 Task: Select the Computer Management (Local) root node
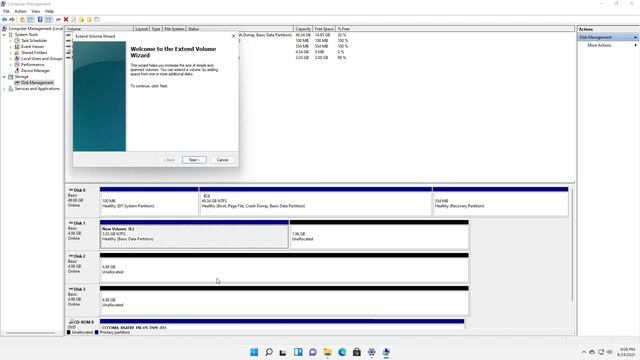36,29
